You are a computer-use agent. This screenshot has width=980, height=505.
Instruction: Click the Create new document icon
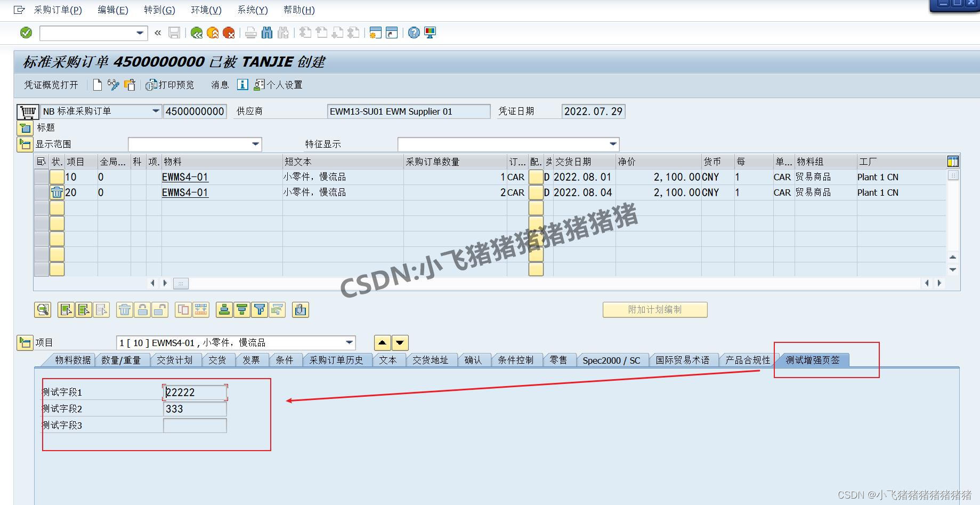tap(98, 85)
